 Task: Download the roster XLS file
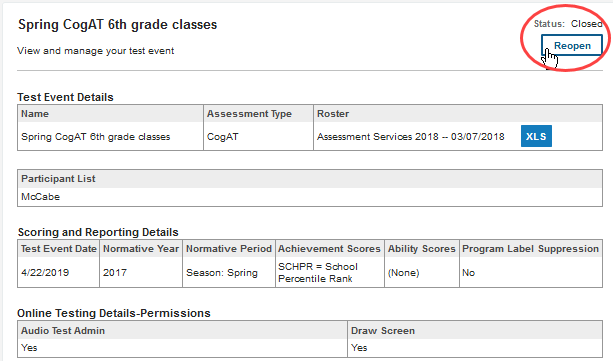pos(536,136)
